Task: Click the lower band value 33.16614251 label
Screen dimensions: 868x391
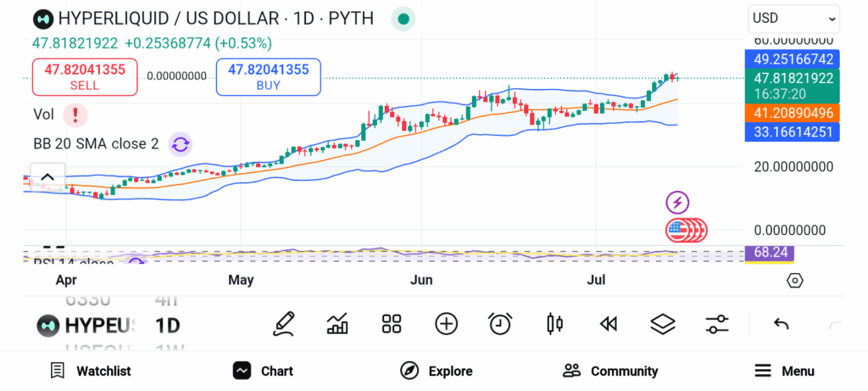Action: pyautogui.click(x=793, y=131)
